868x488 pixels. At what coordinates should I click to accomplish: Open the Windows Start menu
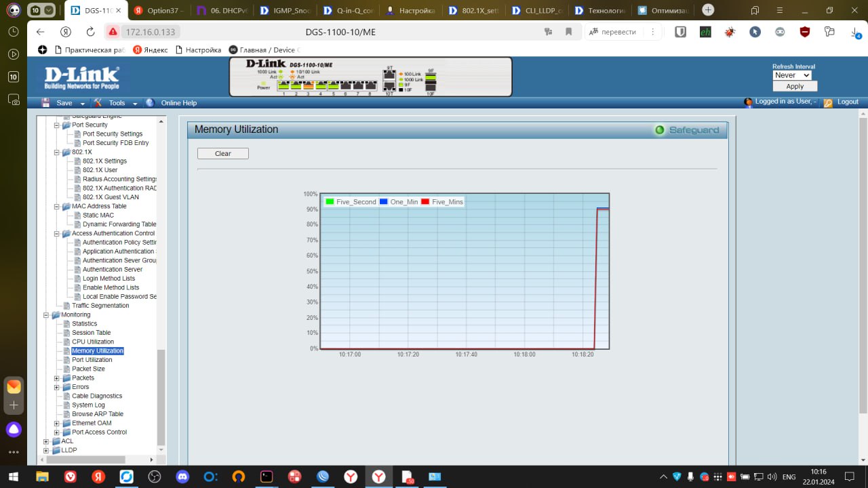click(14, 476)
